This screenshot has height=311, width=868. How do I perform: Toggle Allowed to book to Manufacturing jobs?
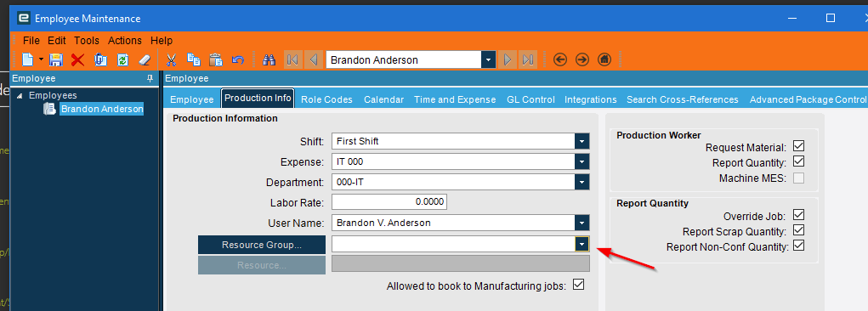click(578, 285)
